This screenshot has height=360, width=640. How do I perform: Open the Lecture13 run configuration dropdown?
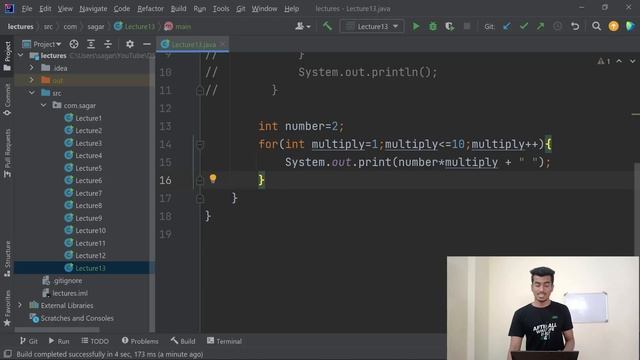coord(372,27)
